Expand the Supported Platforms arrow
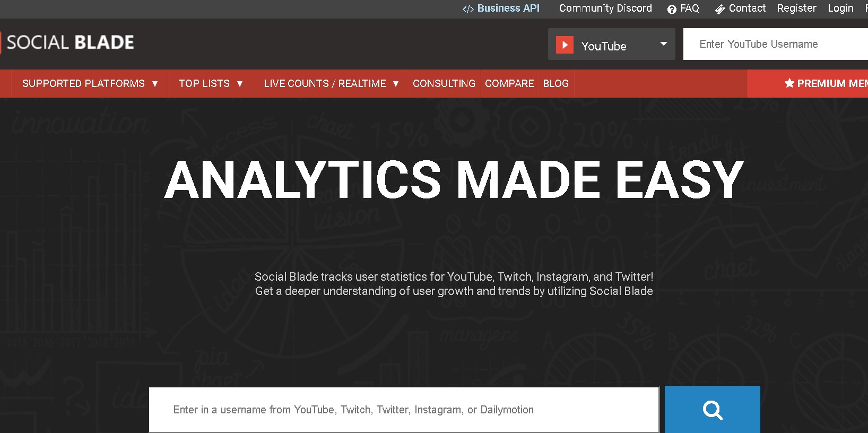 tap(155, 84)
